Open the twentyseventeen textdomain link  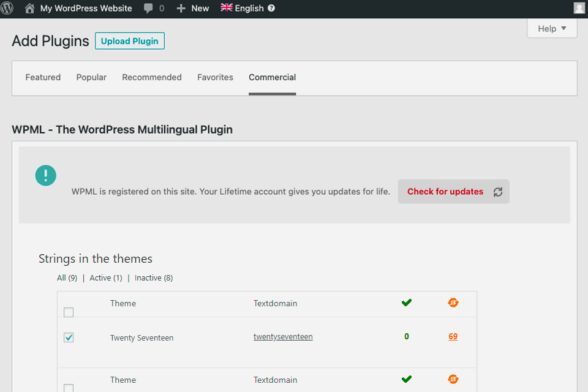coord(283,337)
